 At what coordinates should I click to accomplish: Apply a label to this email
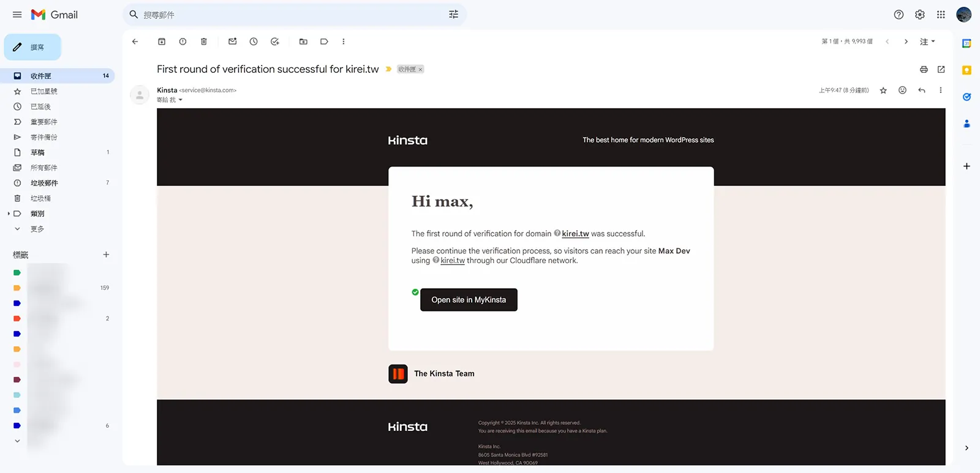(324, 42)
